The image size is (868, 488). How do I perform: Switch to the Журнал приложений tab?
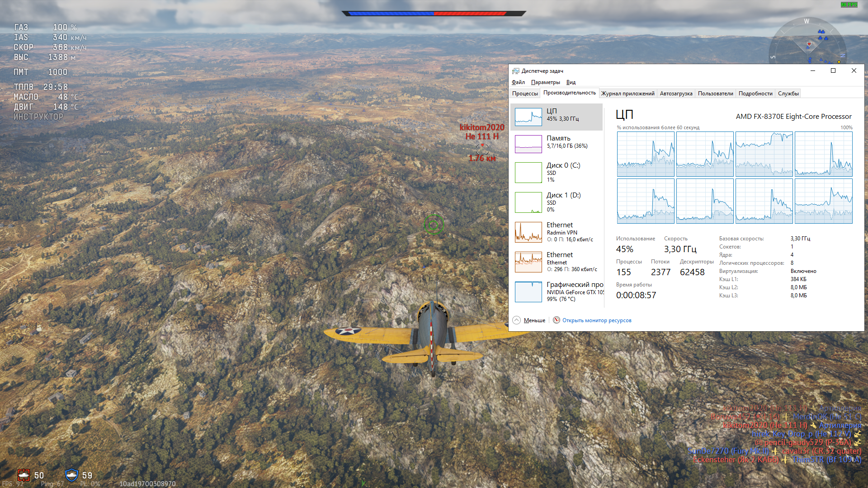[x=627, y=94]
